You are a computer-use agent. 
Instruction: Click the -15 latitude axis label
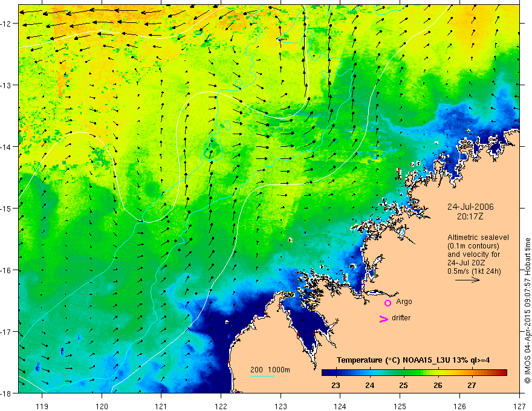[x=7, y=208]
